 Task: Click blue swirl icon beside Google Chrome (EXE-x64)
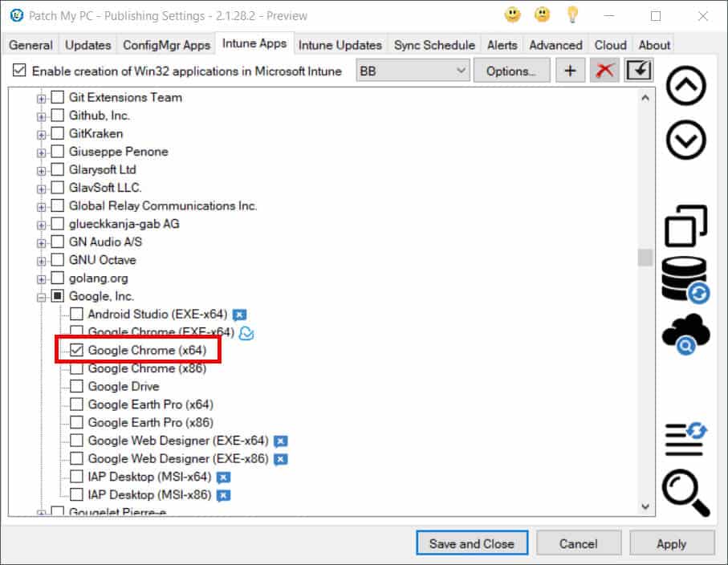246,333
